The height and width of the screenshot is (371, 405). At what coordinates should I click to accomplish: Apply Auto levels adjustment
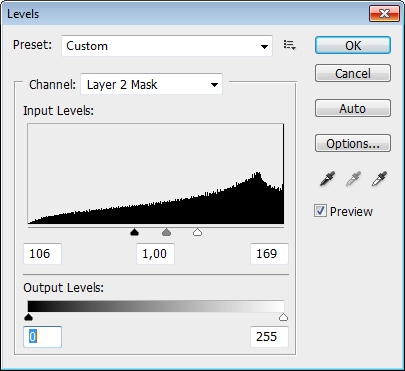353,108
